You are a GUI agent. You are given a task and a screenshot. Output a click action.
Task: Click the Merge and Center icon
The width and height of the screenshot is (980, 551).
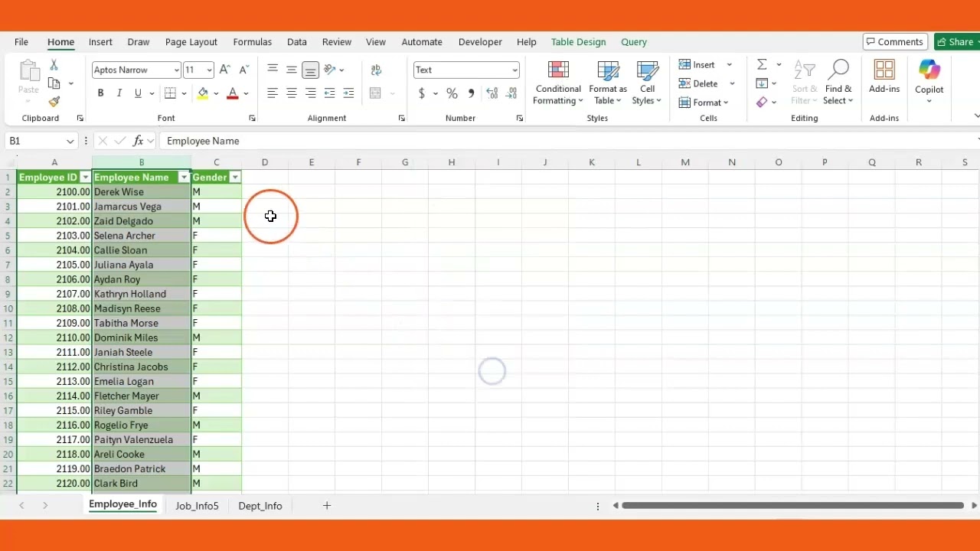coord(375,93)
